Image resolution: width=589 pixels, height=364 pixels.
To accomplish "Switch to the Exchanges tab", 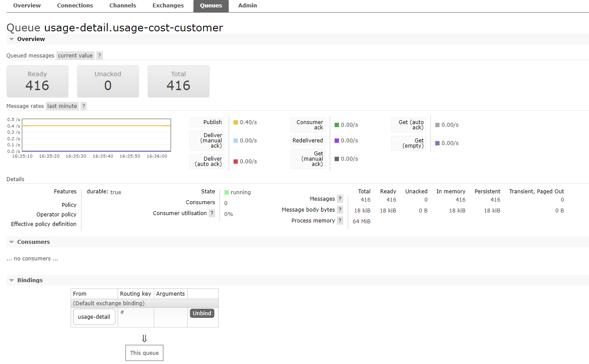I will 168,6.
